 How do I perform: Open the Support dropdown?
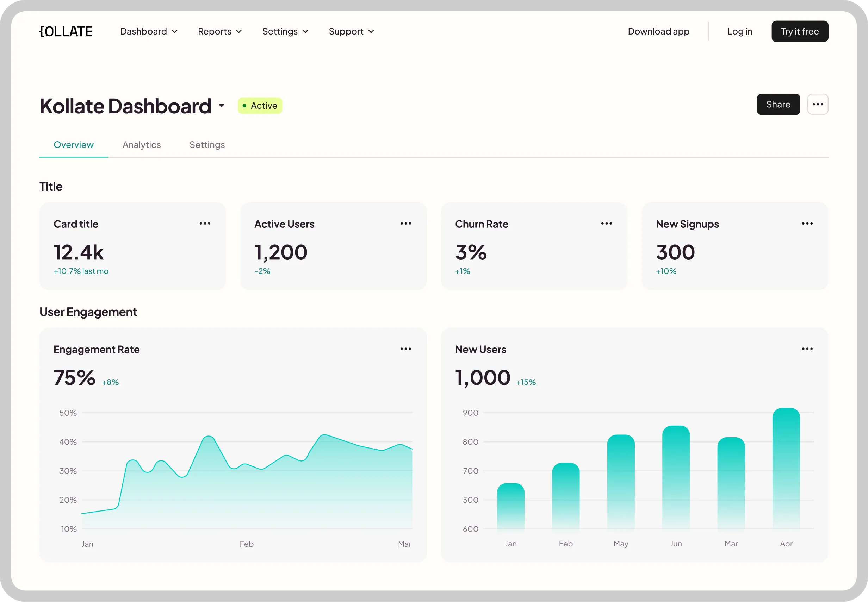(x=351, y=31)
